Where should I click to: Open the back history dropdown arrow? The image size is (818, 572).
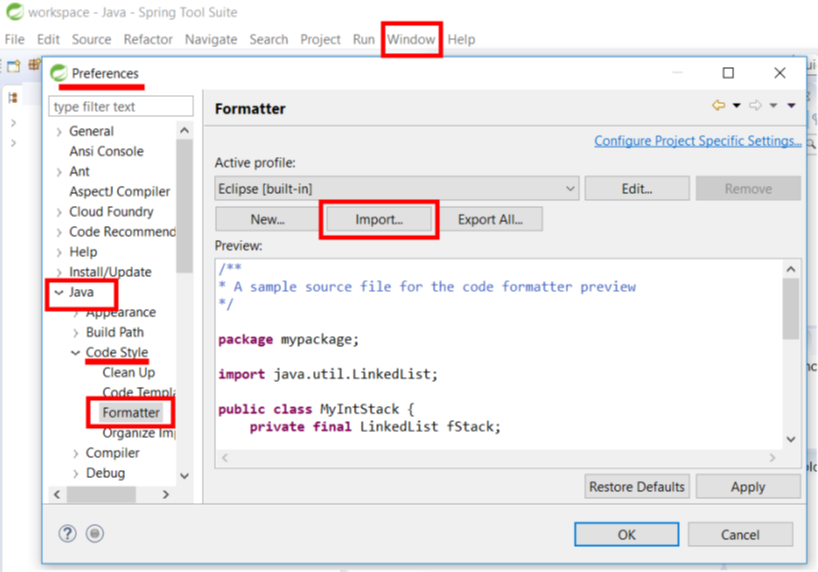pyautogui.click(x=737, y=105)
